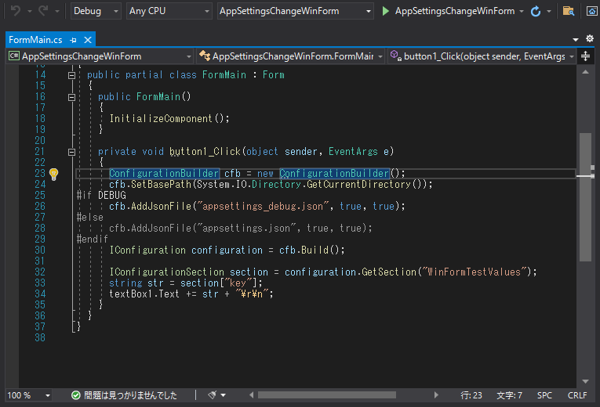600x407 pixels.
Task: Open the document tab list dropdown arrow
Action: tap(576, 39)
